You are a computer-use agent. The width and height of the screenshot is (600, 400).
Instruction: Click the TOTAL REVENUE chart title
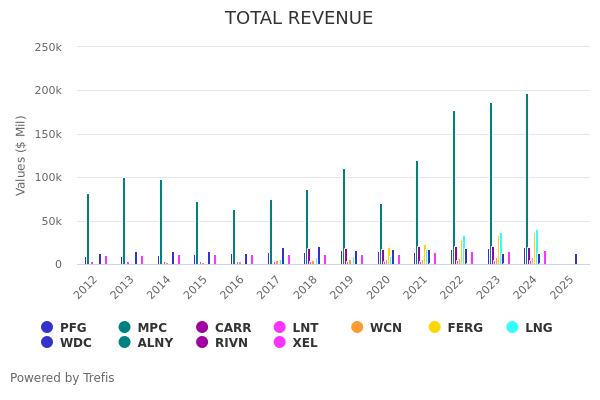(x=299, y=18)
